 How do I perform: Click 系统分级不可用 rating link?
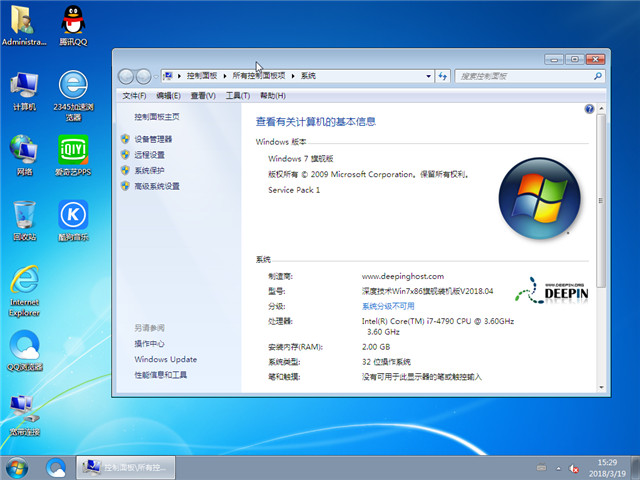coord(388,306)
